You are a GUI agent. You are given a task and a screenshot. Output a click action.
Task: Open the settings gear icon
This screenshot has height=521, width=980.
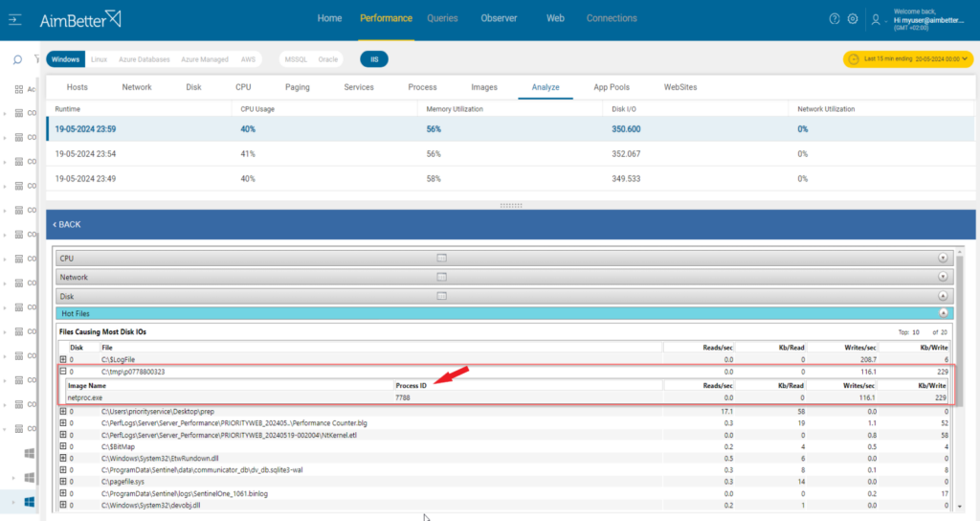coord(853,19)
